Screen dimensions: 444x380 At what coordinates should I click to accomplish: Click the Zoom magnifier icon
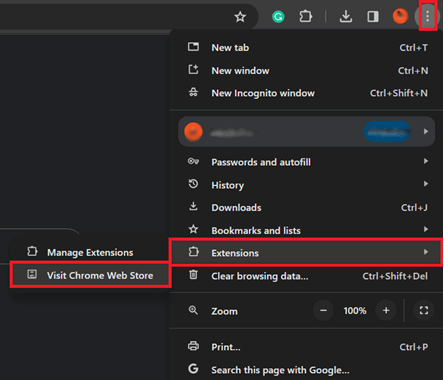[x=193, y=310]
